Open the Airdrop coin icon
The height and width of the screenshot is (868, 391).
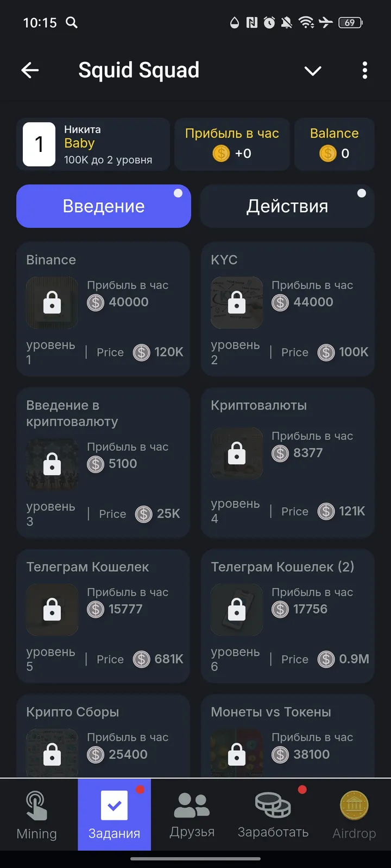354,806
